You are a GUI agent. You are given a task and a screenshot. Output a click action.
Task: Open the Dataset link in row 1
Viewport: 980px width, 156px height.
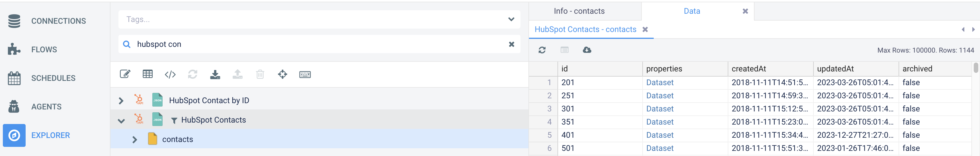click(x=660, y=82)
